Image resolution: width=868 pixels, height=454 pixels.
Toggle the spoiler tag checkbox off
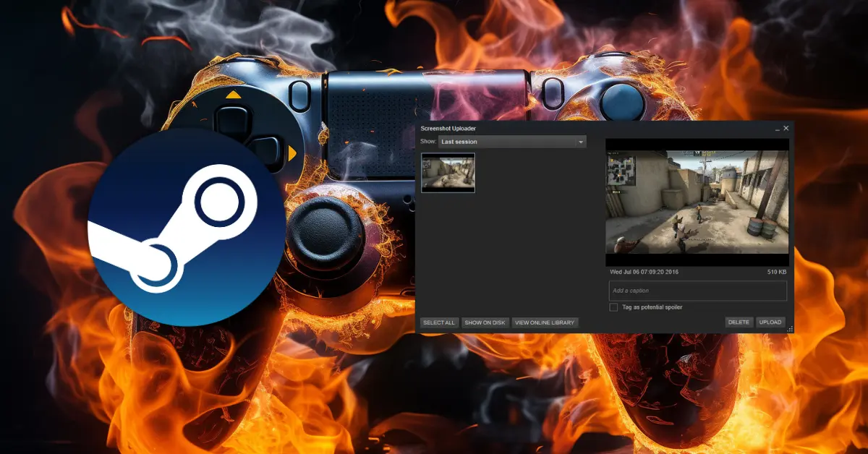point(613,307)
